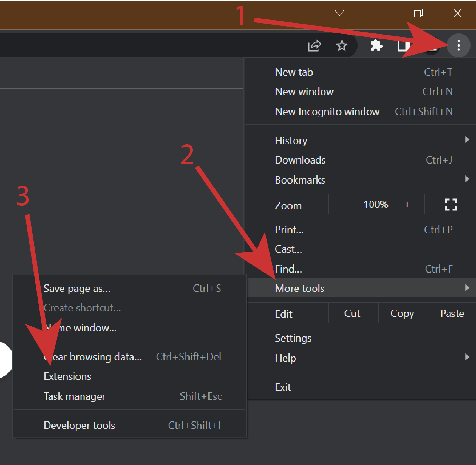Click the Copy button in Edit row
Image resolution: width=476 pixels, height=465 pixels.
(x=402, y=313)
